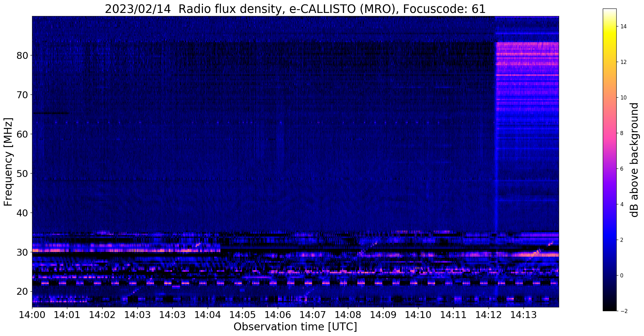
Task: Click the 14:10 time tick label
Action: click(418, 314)
